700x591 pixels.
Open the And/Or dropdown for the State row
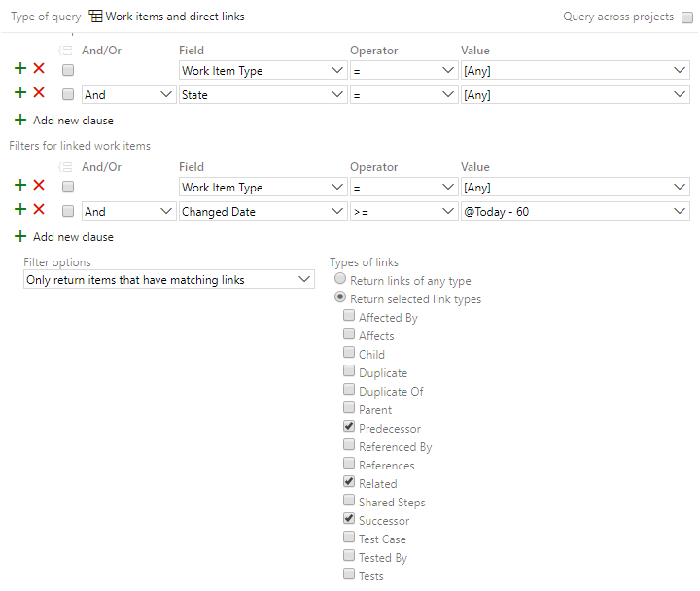pos(128,94)
